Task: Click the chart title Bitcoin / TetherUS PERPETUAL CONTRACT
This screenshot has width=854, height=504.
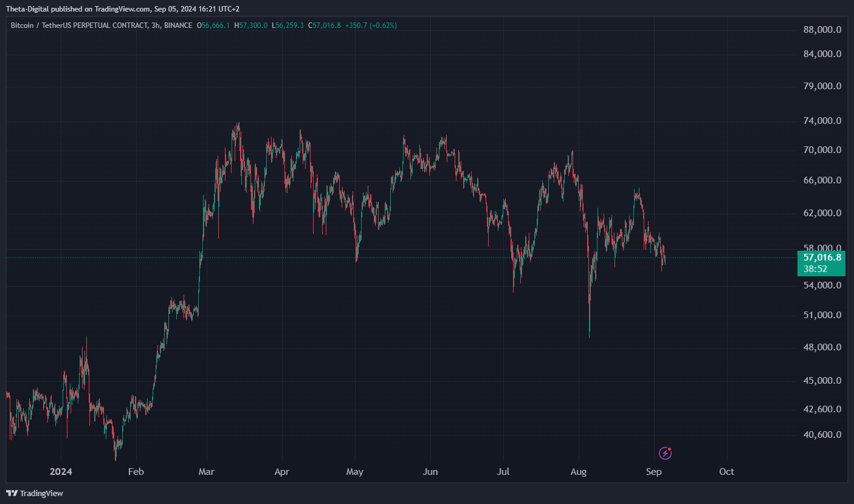Action: pyautogui.click(x=80, y=26)
